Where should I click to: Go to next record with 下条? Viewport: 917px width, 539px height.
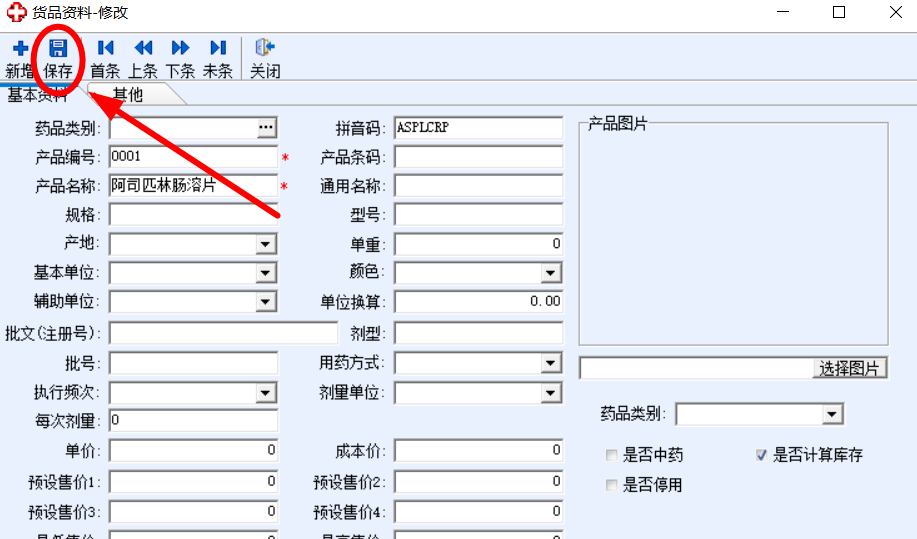coord(180,48)
